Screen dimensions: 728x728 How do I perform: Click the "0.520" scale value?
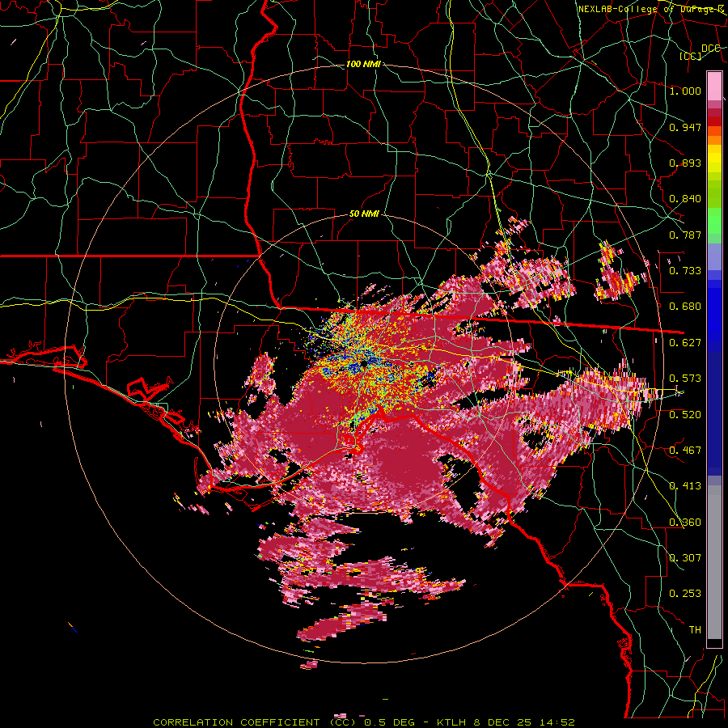tap(685, 415)
